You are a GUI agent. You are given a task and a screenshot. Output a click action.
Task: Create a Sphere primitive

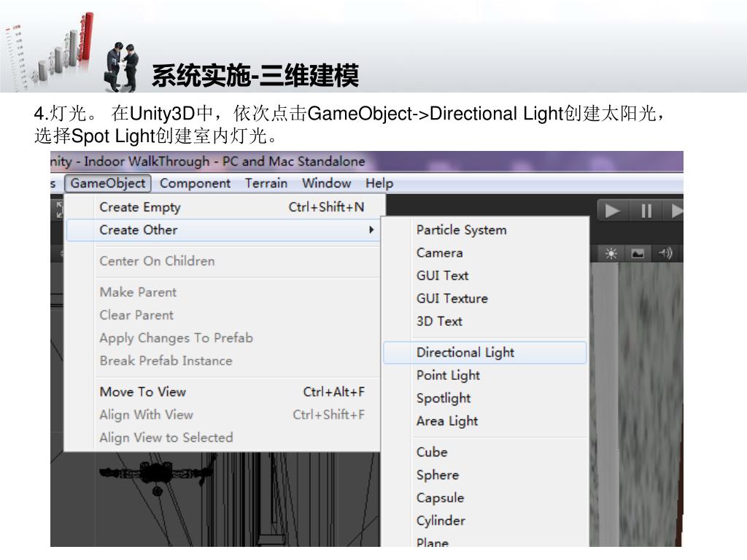485,475
